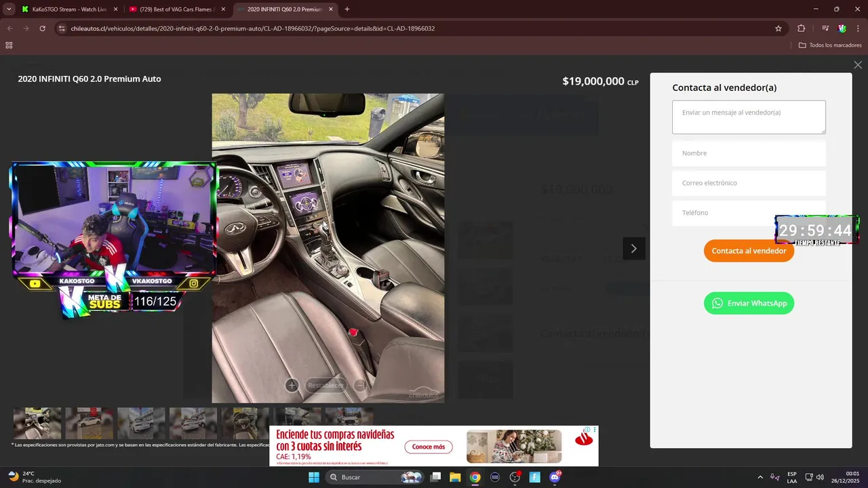Open the Windows Start menu

coord(314,477)
